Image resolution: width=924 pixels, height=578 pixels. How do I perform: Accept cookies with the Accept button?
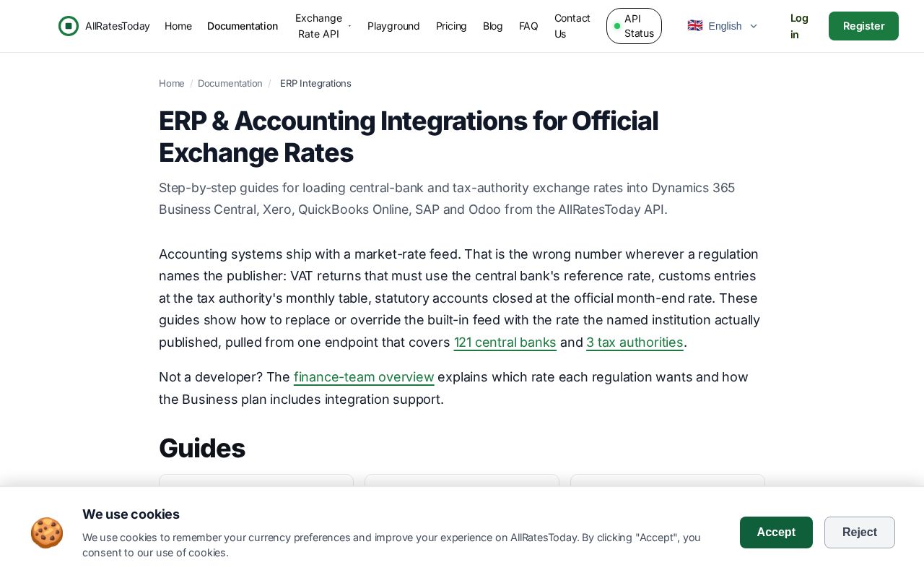tap(776, 532)
